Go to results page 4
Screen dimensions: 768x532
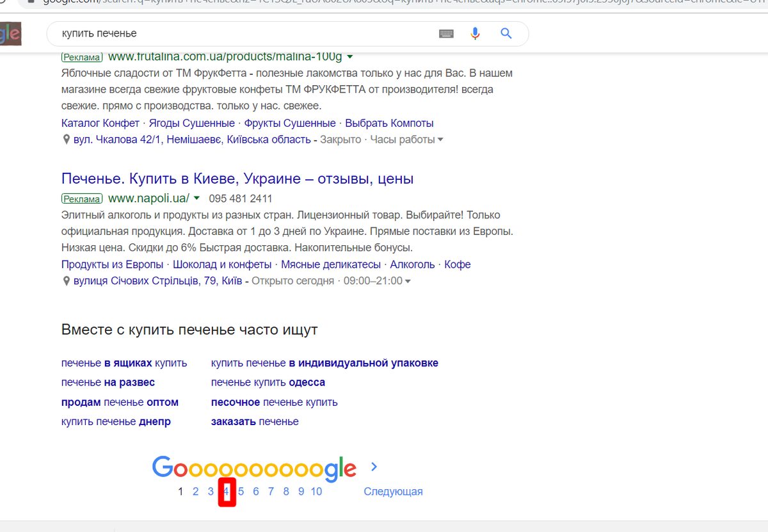coord(226,492)
